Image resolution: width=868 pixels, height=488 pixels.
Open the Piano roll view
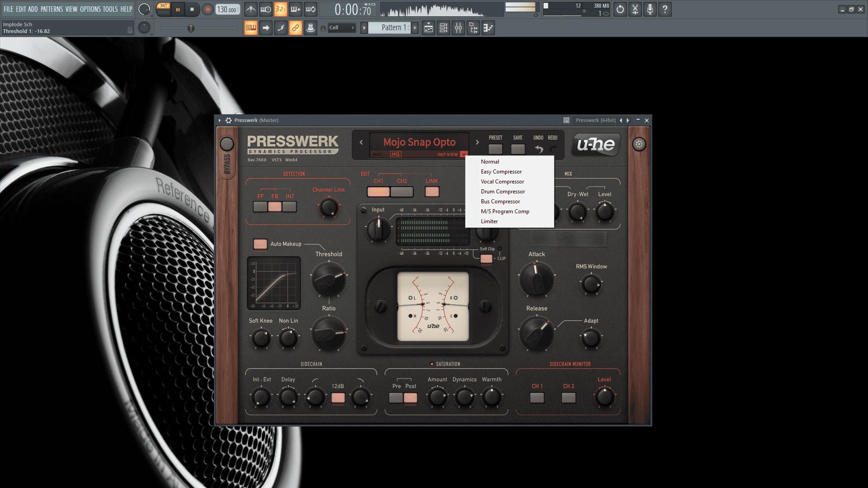(x=488, y=28)
